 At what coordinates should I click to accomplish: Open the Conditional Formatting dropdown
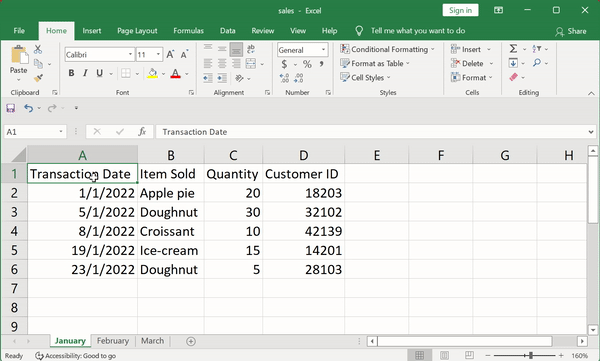coord(388,49)
